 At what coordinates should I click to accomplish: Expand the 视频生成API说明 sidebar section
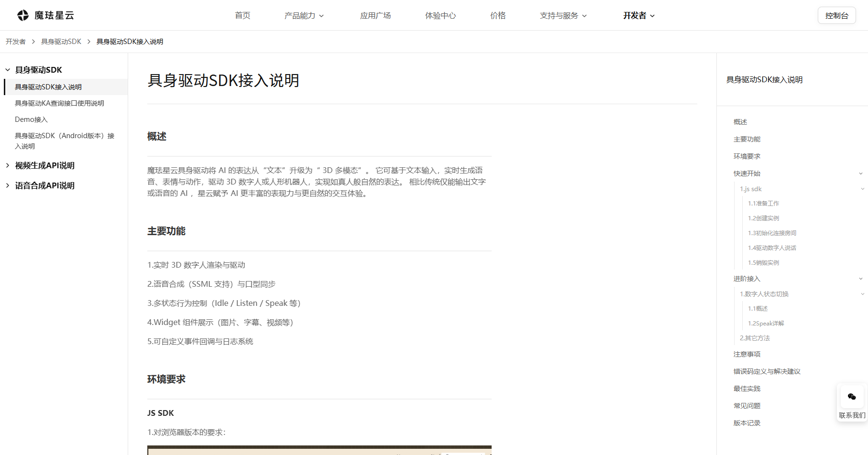(8, 165)
